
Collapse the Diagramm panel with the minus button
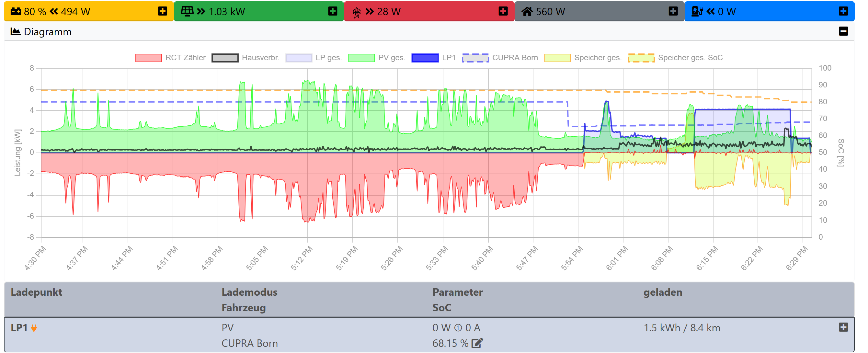[843, 31]
